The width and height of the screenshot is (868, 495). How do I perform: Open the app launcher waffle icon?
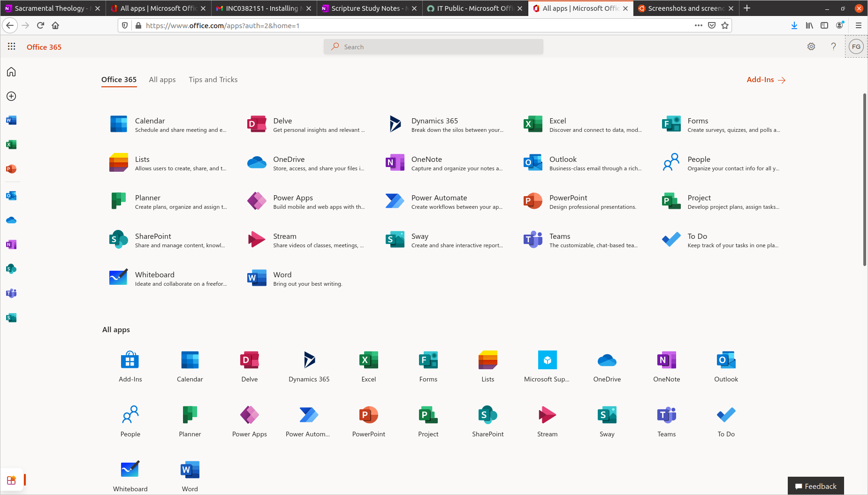12,46
